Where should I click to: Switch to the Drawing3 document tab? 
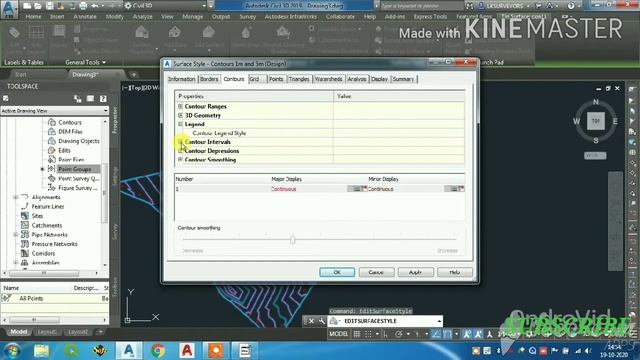click(85, 75)
